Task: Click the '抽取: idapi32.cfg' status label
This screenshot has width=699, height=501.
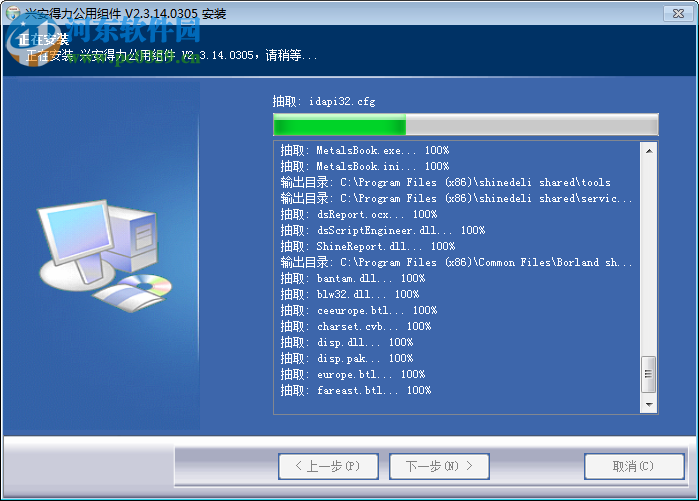Action: [x=324, y=102]
